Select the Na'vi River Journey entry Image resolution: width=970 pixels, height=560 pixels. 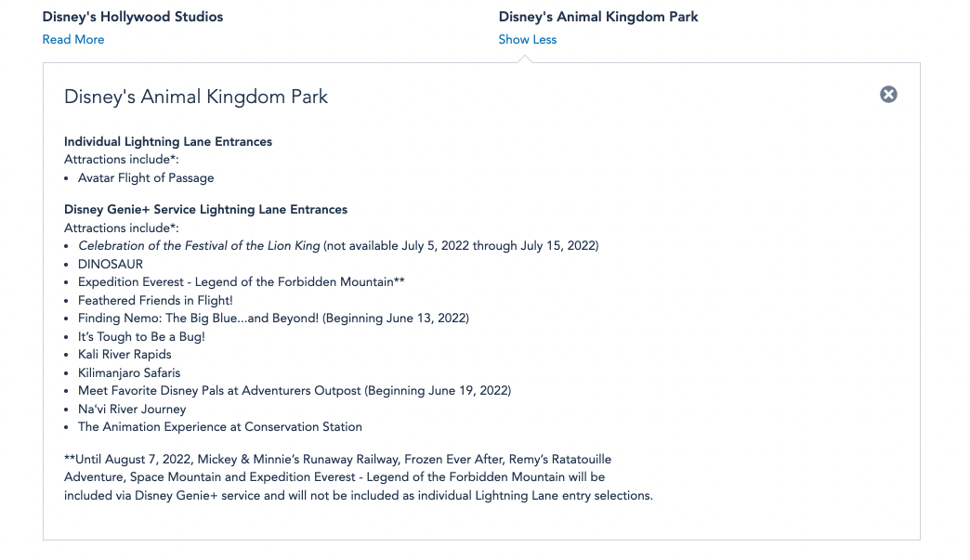click(x=132, y=409)
